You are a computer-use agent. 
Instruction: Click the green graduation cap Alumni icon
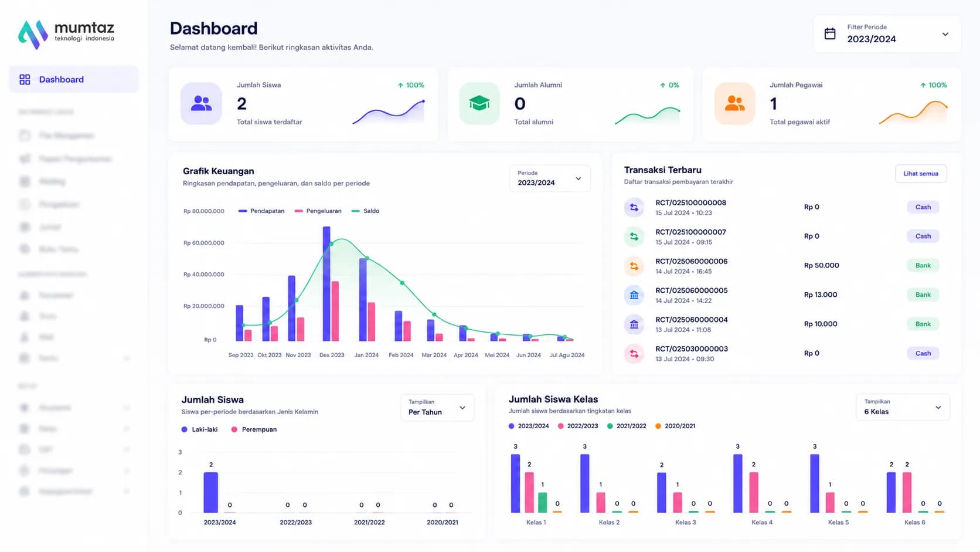[479, 103]
